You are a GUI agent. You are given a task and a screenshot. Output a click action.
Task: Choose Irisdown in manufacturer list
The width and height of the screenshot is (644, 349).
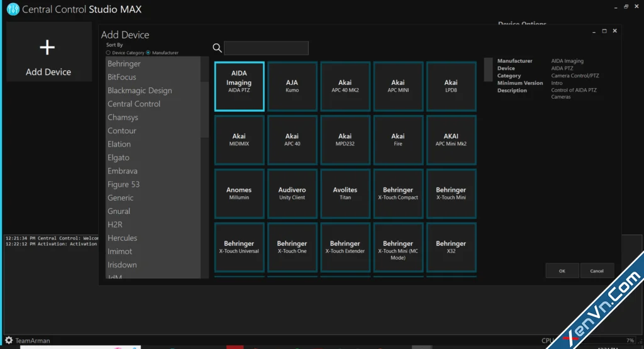click(x=153, y=265)
